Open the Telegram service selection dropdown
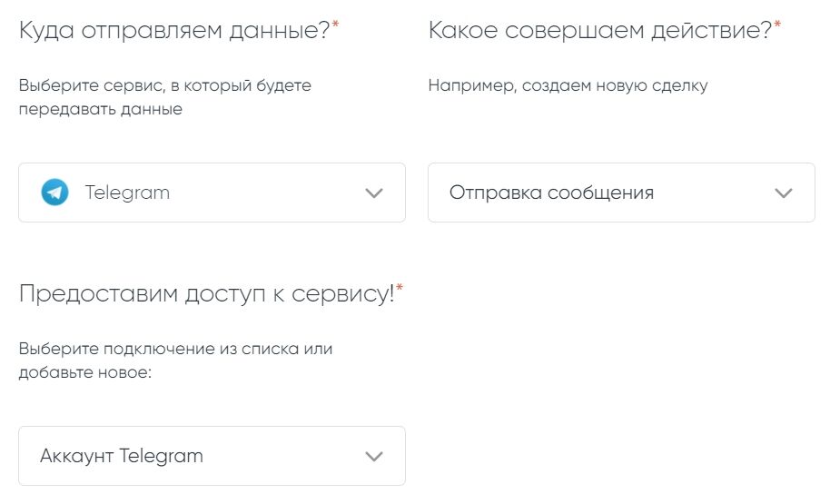The width and height of the screenshot is (830, 504). [212, 193]
